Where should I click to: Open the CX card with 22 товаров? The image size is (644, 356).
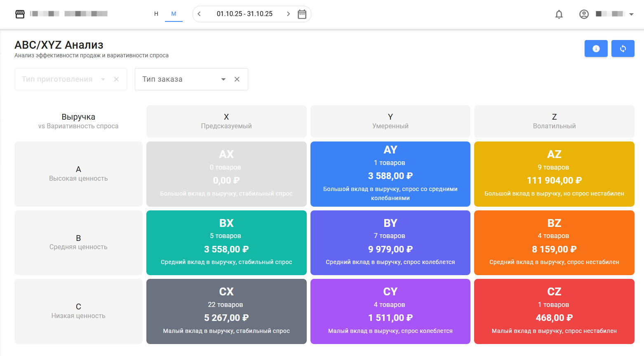coord(226,311)
